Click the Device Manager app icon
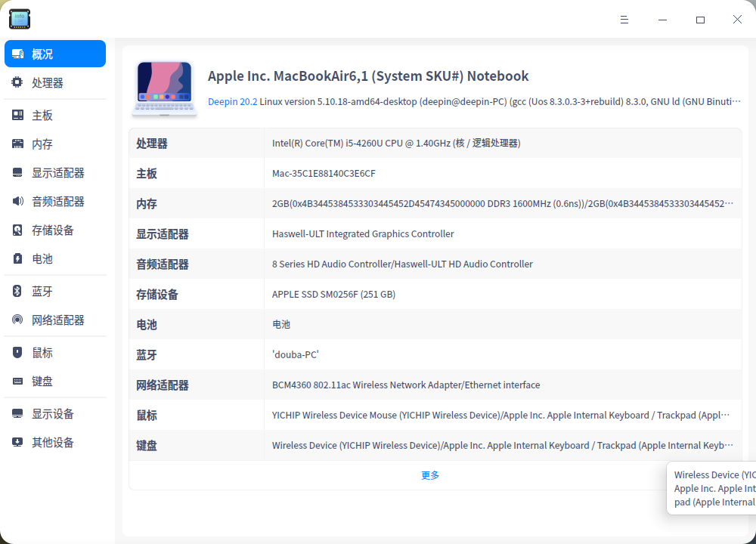This screenshot has height=544, width=756. pos(20,20)
